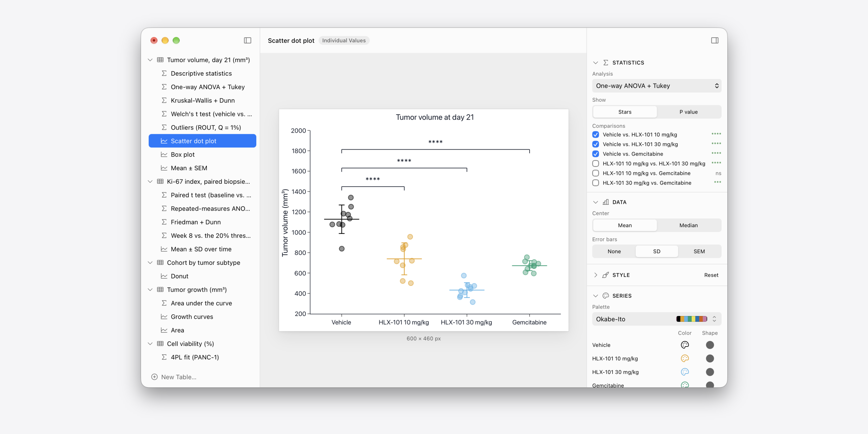Image resolution: width=868 pixels, height=434 pixels.
Task: Set error bars to SEM
Action: pos(699,252)
